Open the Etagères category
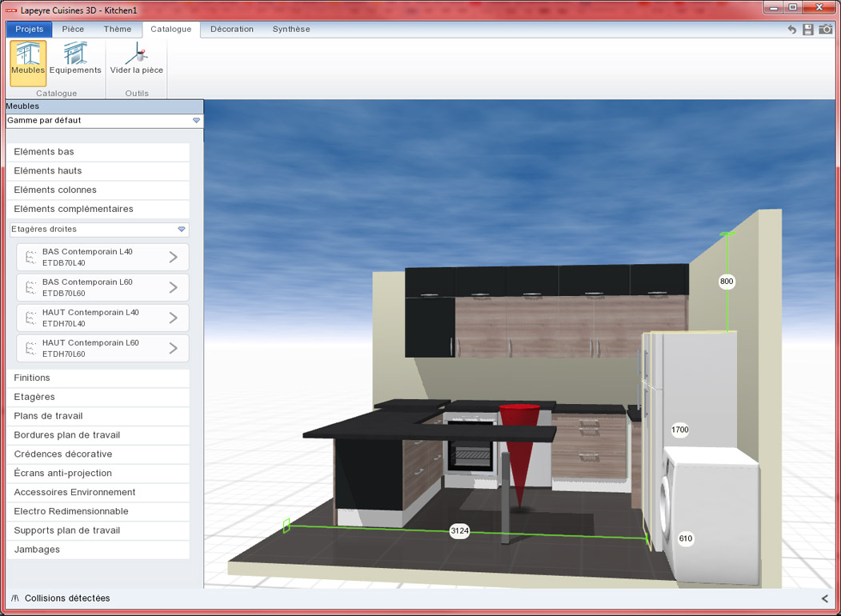 [99, 397]
